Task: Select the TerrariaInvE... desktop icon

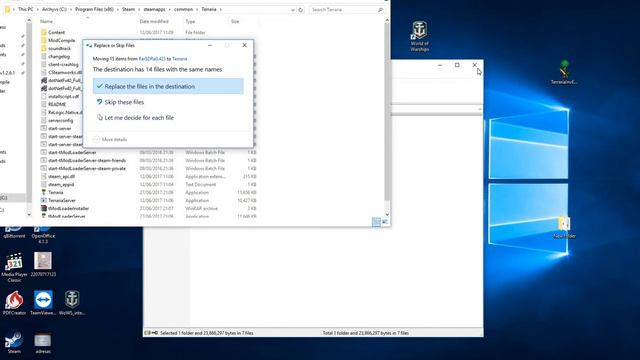Action: [564, 72]
